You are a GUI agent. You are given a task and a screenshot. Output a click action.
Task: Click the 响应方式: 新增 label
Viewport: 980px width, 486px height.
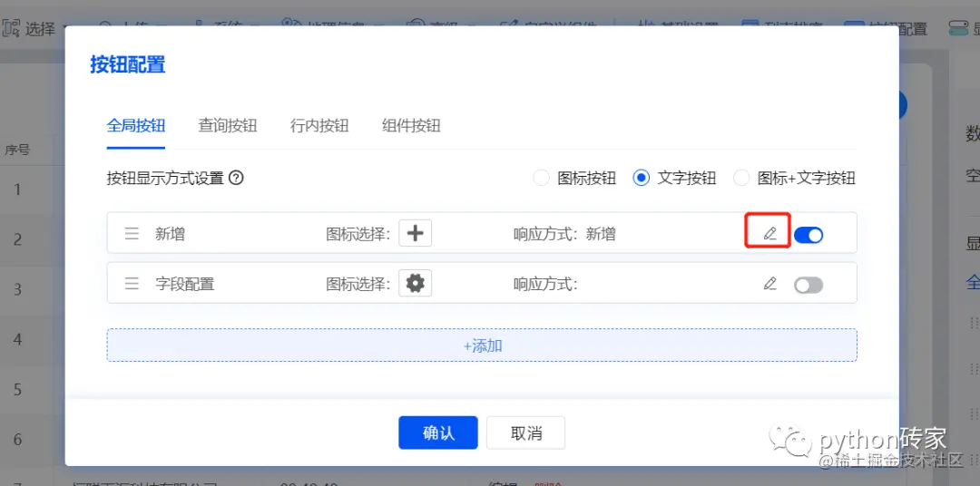(564, 234)
